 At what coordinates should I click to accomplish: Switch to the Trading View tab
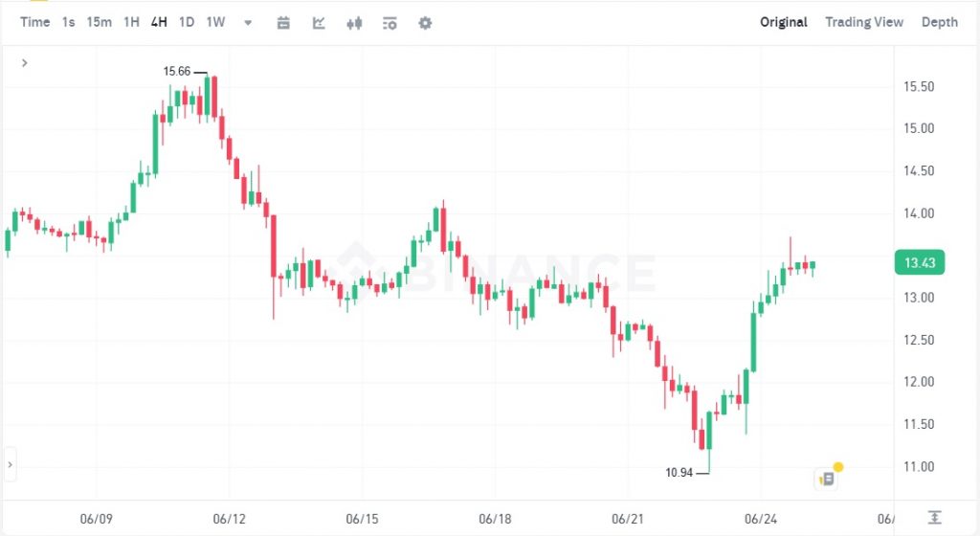pos(864,22)
